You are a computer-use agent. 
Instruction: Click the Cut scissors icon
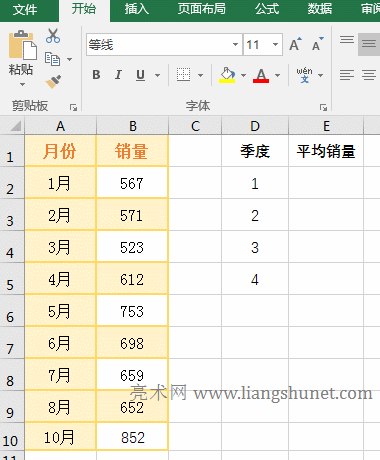53,36
